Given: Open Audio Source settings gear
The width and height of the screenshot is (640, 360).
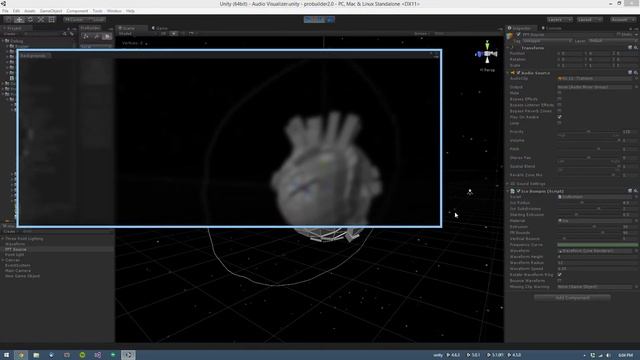Looking at the screenshot, I should pyautogui.click(x=636, y=73).
